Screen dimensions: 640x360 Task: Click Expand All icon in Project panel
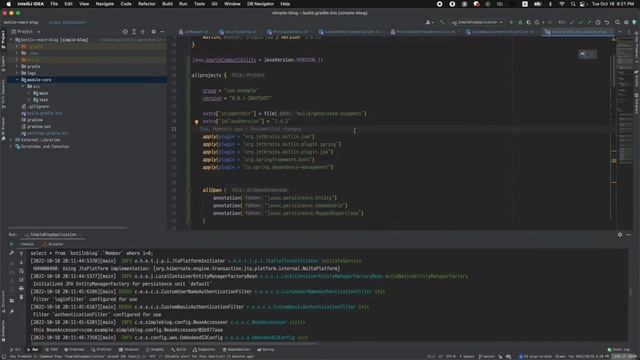tap(134, 31)
